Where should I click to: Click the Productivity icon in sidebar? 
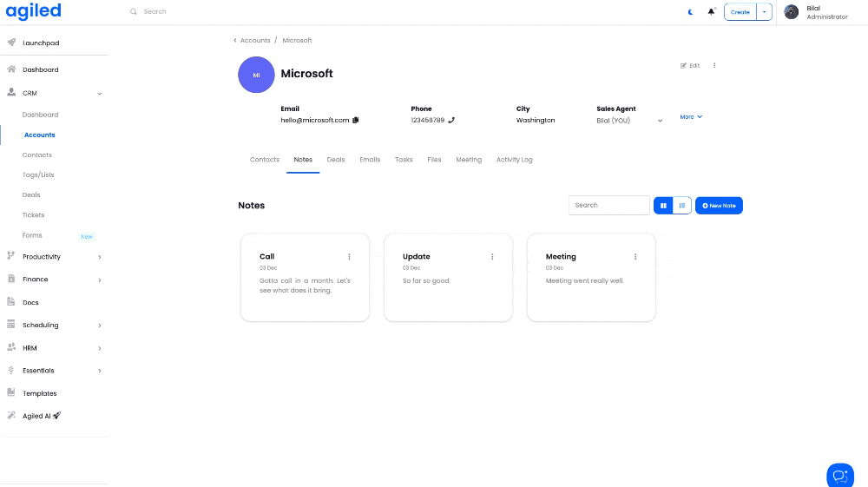(11, 256)
